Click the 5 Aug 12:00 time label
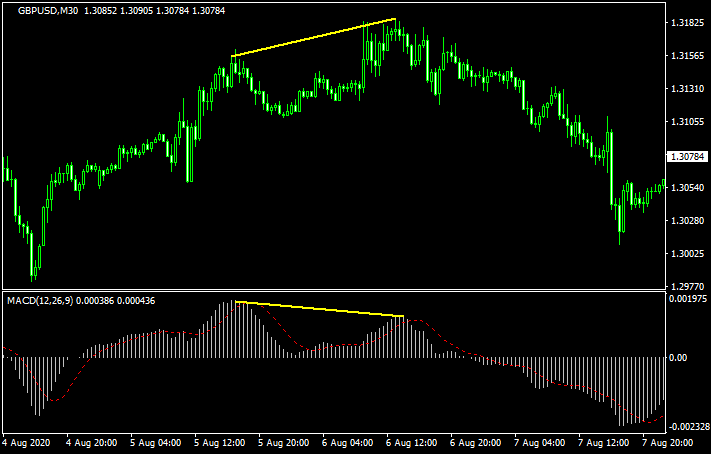Screen dimensions: 711x454 tap(218, 441)
